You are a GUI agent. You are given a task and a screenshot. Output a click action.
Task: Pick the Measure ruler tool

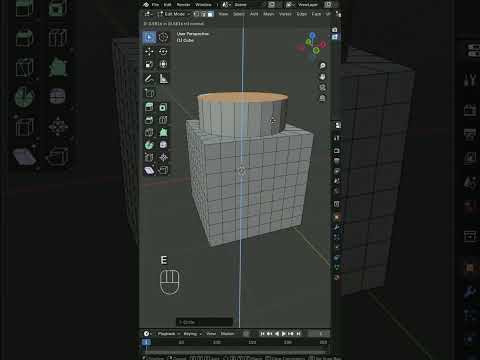(163, 79)
